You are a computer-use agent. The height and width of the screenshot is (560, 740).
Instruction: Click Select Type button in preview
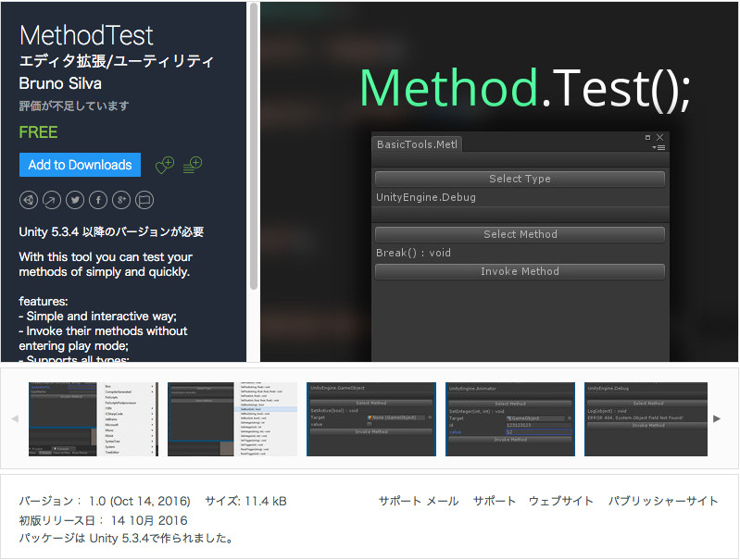(x=520, y=179)
